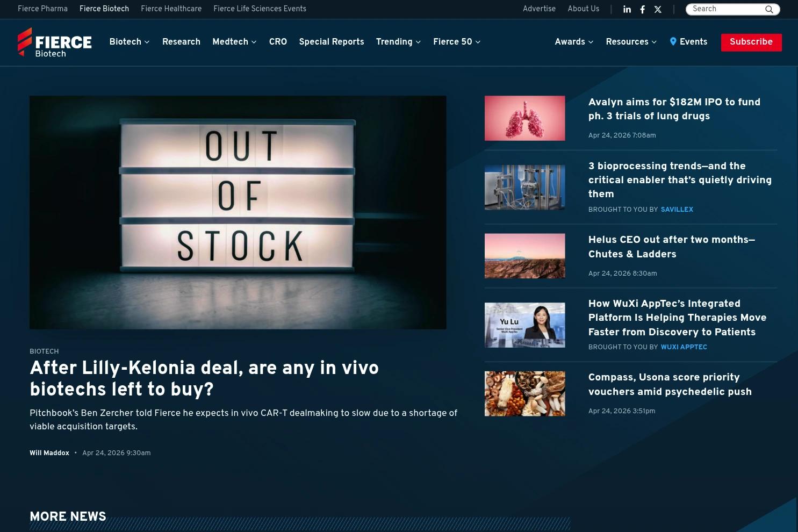Open the Advertise link

coord(539,9)
